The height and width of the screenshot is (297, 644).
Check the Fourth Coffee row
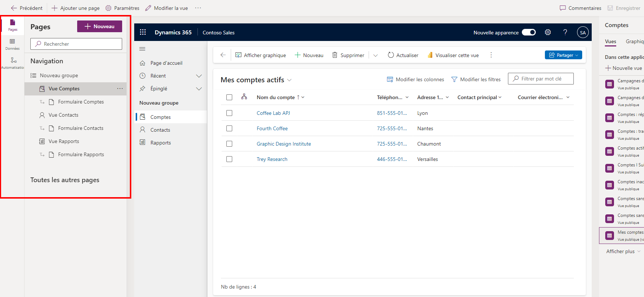click(x=229, y=128)
